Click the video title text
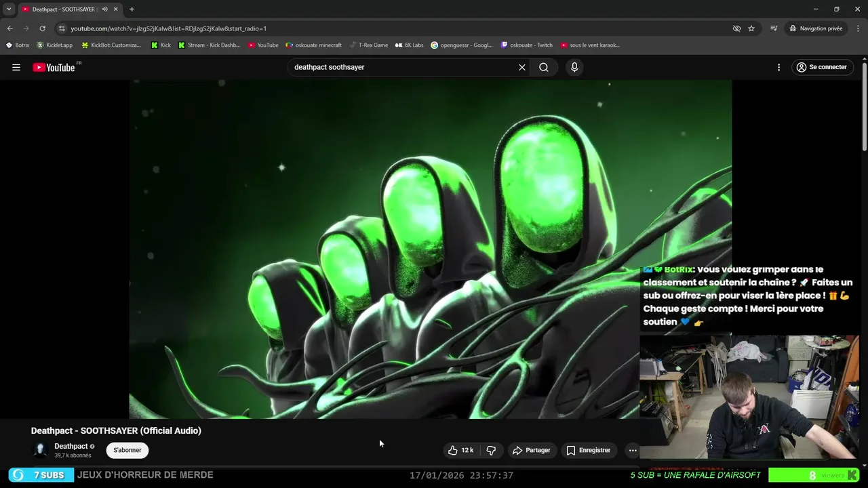The height and width of the screenshot is (488, 868). tap(116, 430)
